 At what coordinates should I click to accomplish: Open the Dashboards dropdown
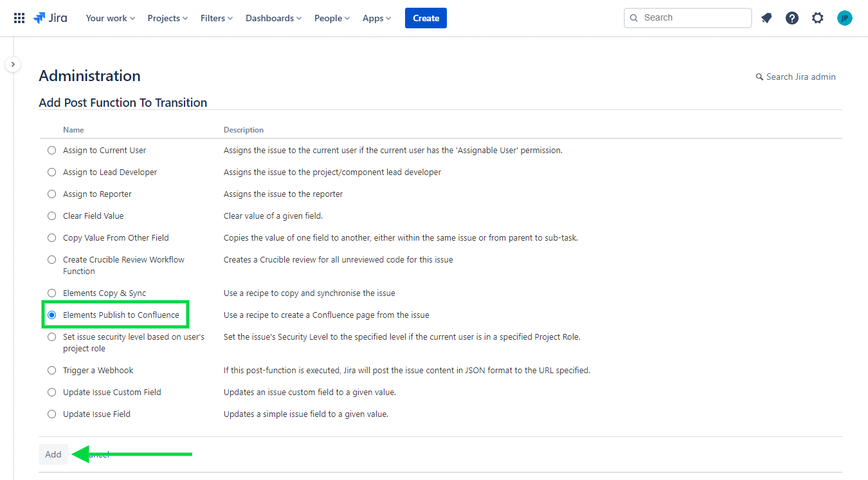tap(273, 18)
